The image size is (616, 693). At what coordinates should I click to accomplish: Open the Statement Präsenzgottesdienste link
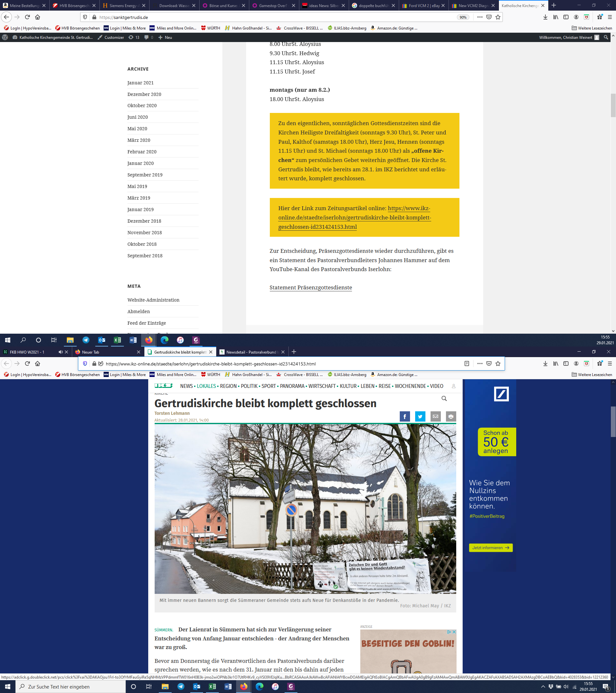click(311, 287)
